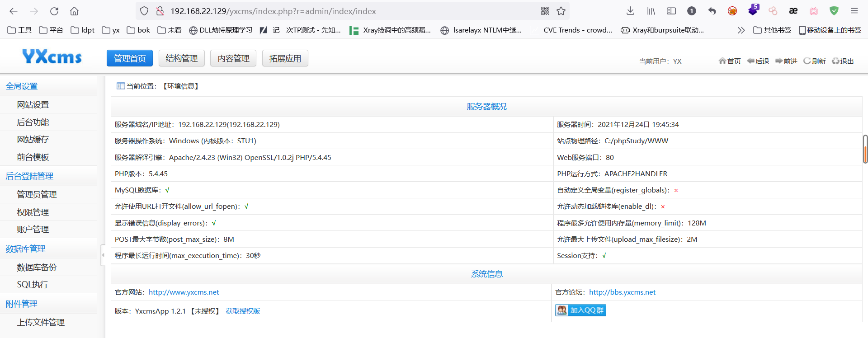Click the 刷新 refresh link
This screenshot has width=868, height=338.
coord(815,61)
